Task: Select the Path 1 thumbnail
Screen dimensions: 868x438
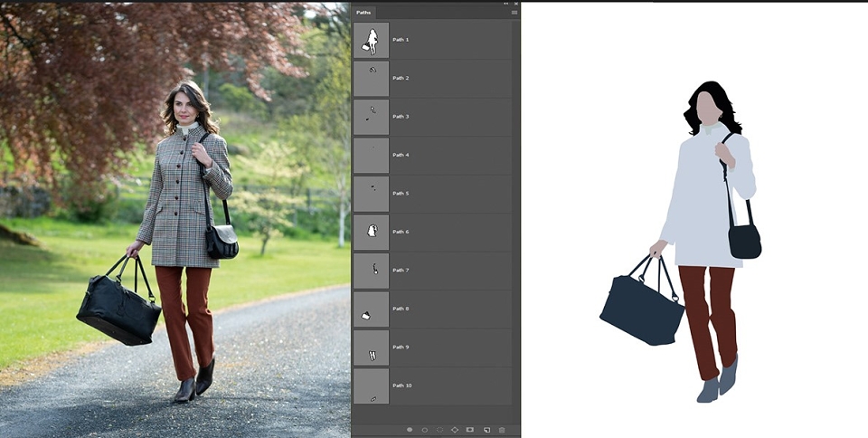Action: click(372, 41)
